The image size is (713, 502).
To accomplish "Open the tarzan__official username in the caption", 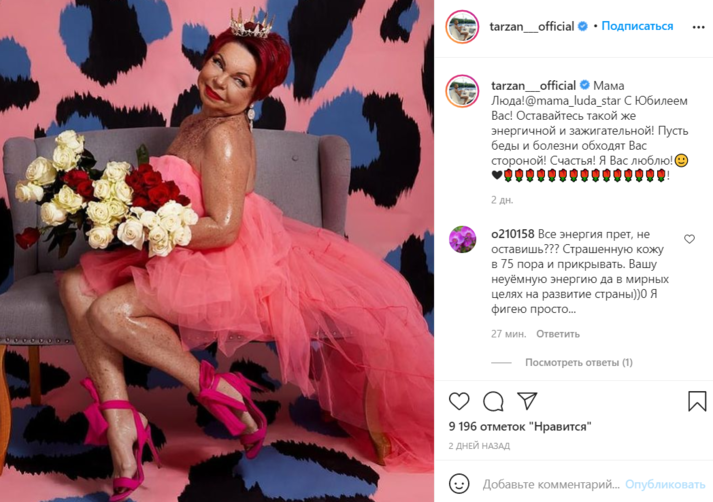I will click(533, 85).
